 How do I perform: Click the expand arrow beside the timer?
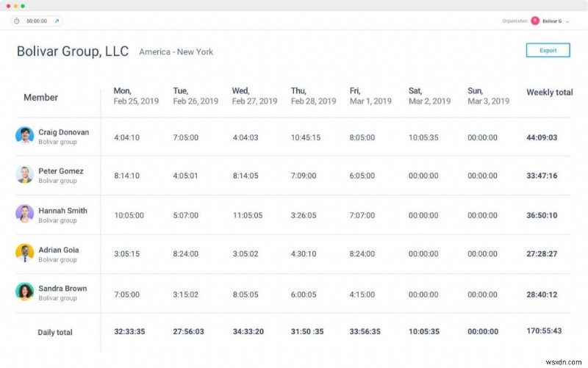(x=57, y=21)
